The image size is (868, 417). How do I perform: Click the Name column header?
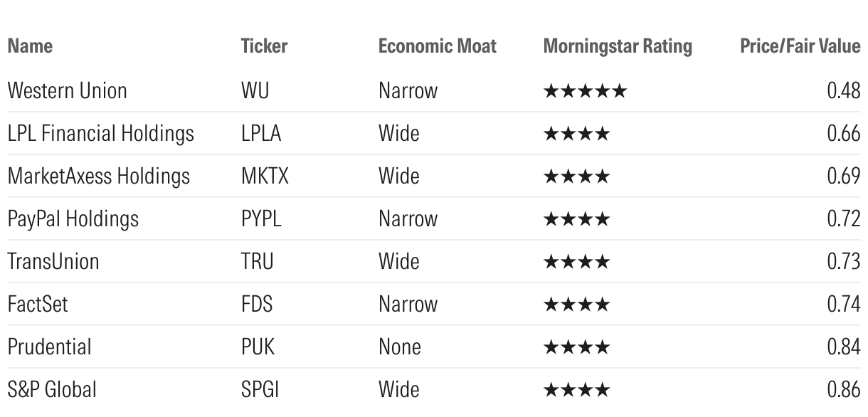[x=30, y=47]
